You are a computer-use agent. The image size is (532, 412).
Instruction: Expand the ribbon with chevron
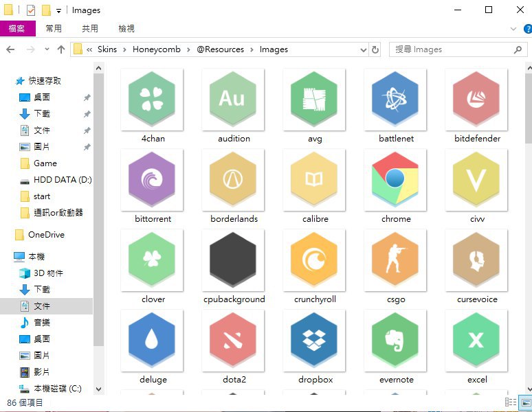(513, 29)
